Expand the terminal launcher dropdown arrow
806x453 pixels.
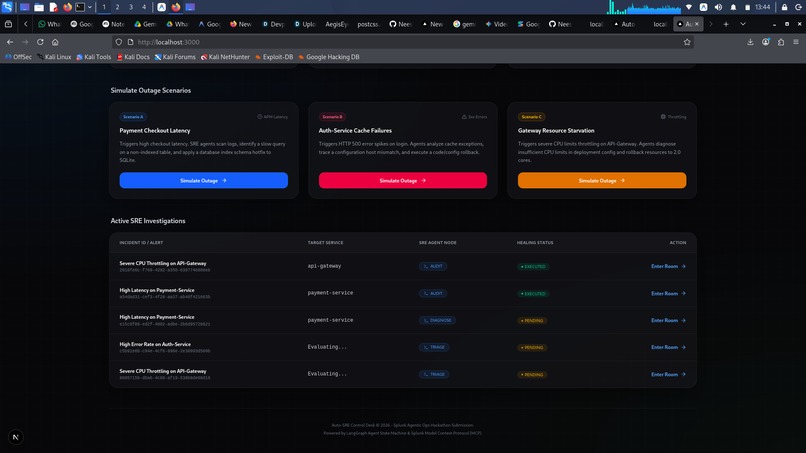pyautogui.click(x=89, y=7)
